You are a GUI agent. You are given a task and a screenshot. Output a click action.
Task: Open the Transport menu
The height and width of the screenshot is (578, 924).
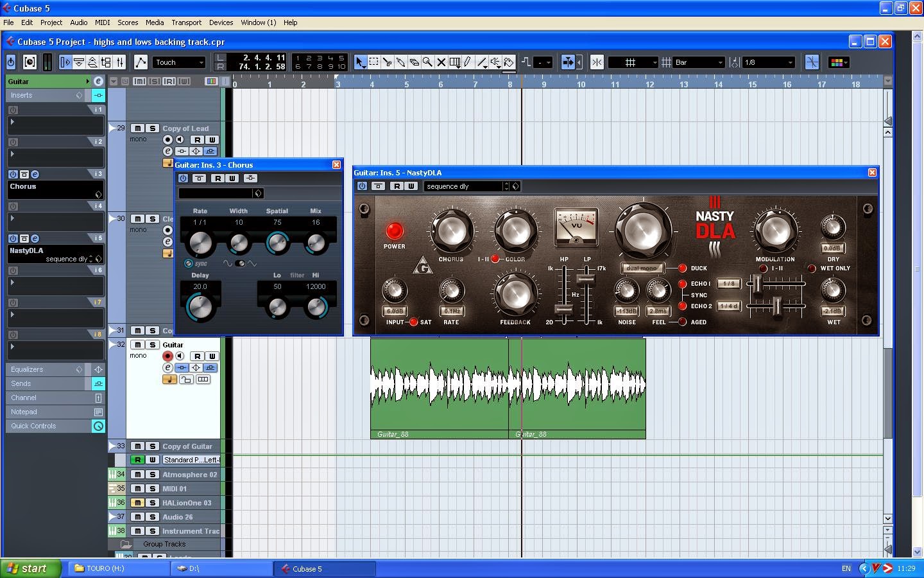(187, 22)
